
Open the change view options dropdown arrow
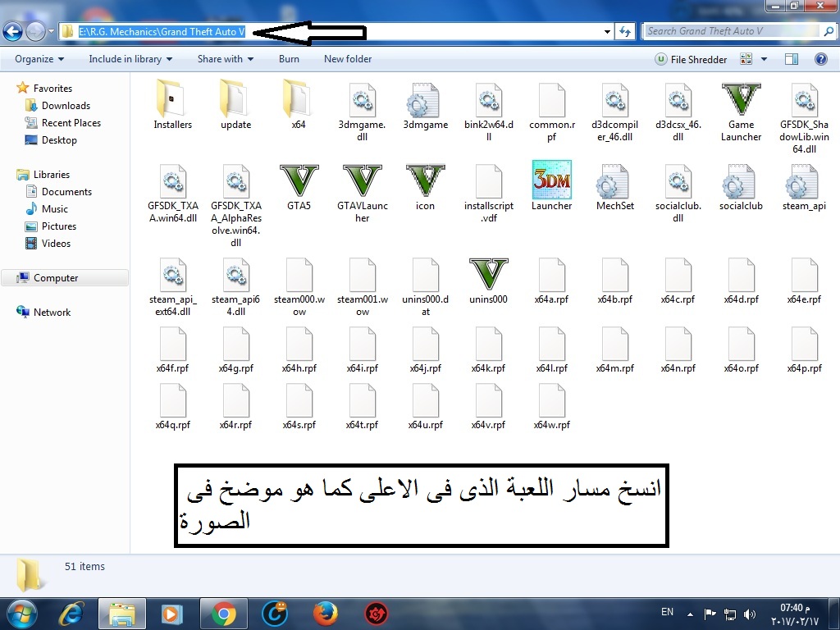[764, 59]
